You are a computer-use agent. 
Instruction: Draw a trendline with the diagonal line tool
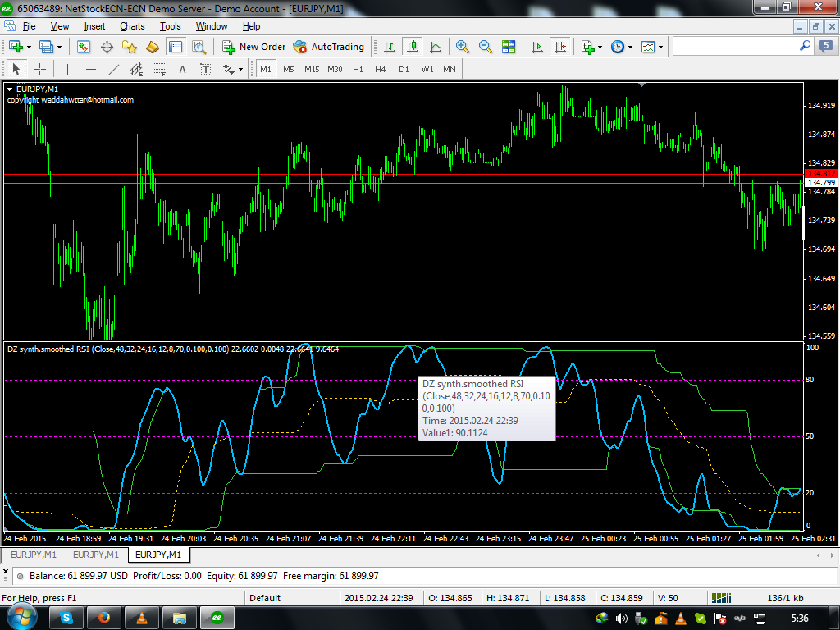pos(114,70)
